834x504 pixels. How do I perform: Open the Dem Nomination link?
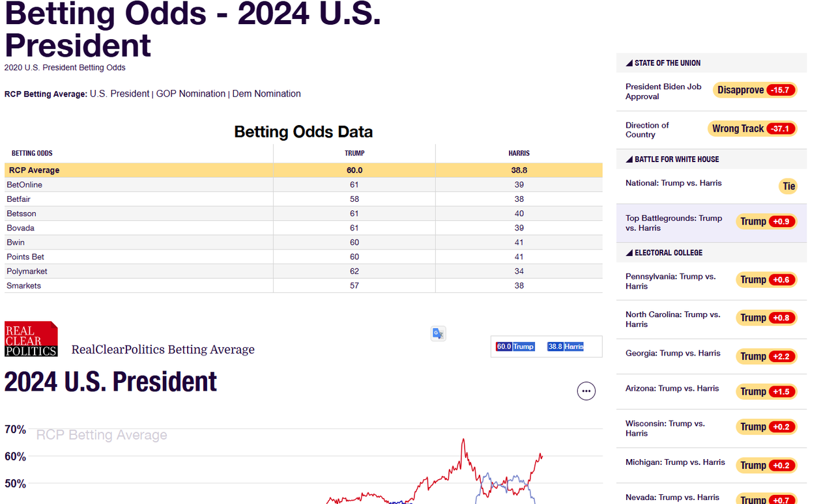[266, 94]
